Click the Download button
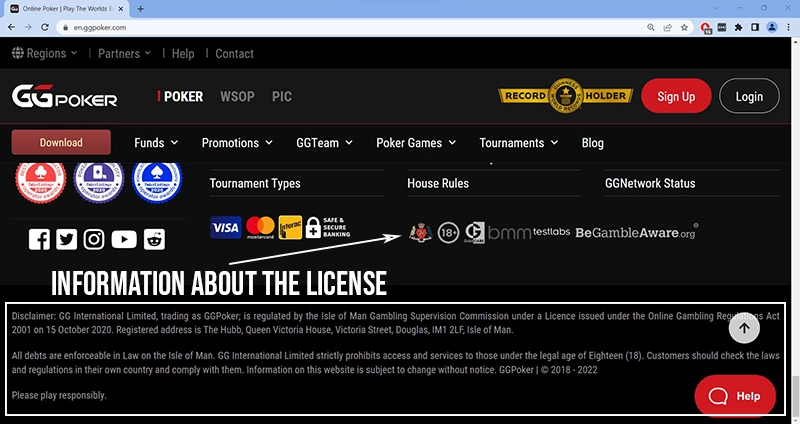 61,142
